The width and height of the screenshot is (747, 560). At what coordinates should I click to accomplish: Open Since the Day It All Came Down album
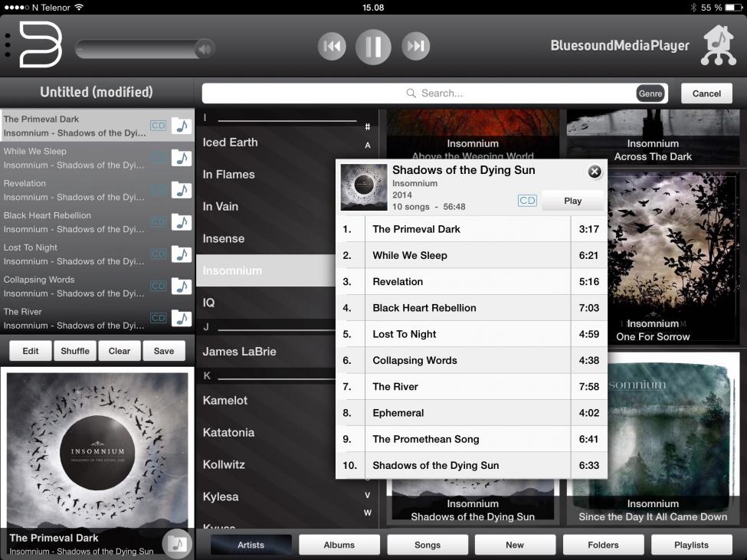pos(673,438)
